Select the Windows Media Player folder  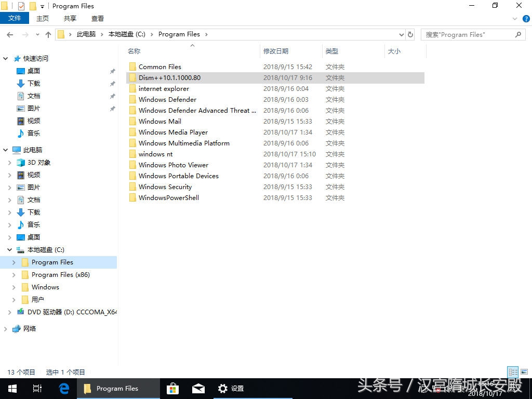(x=173, y=132)
